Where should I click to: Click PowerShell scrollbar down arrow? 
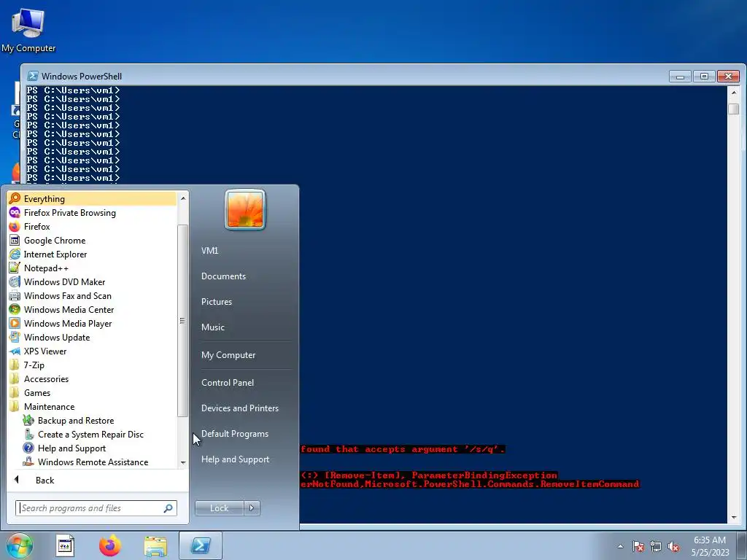[734, 517]
